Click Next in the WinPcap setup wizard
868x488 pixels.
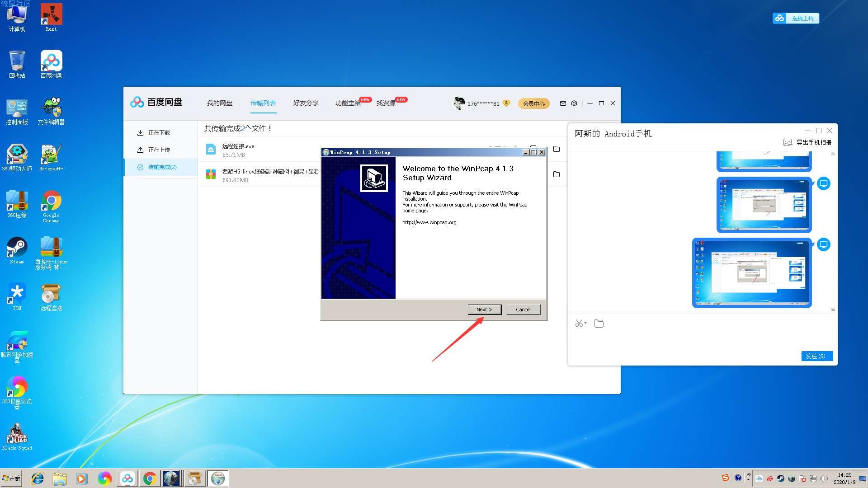coord(484,310)
